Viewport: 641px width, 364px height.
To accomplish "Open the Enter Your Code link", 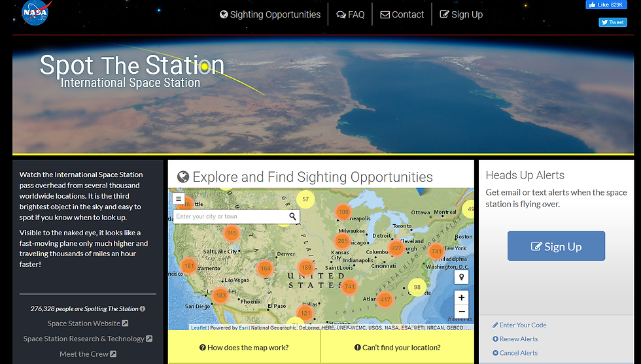I will tap(519, 325).
